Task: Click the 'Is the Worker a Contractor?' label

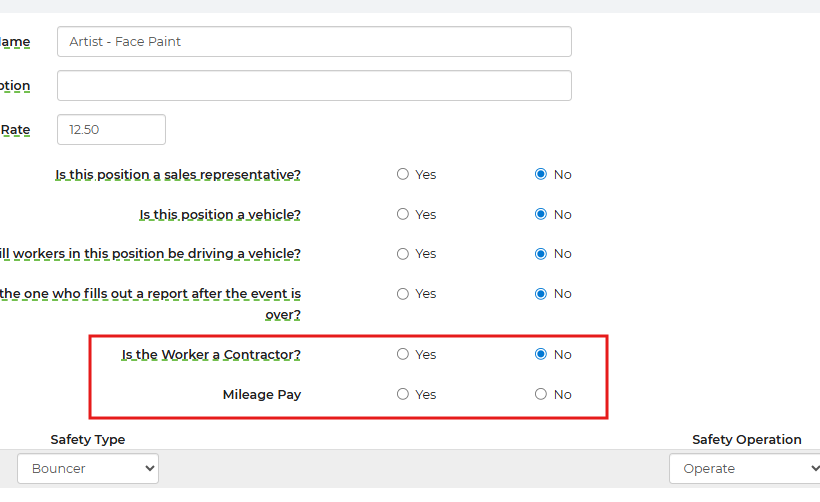Action: coord(211,354)
